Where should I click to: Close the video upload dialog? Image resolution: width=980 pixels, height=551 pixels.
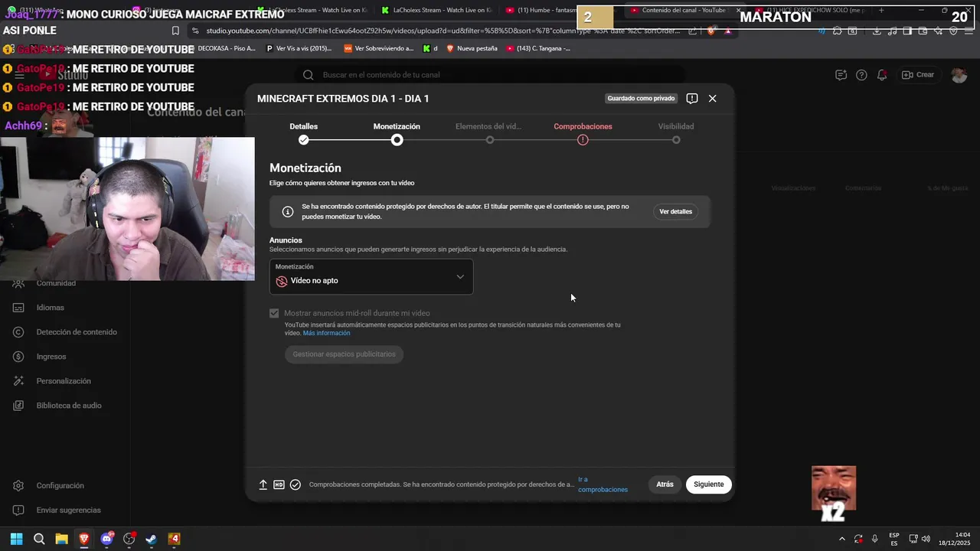(712, 99)
